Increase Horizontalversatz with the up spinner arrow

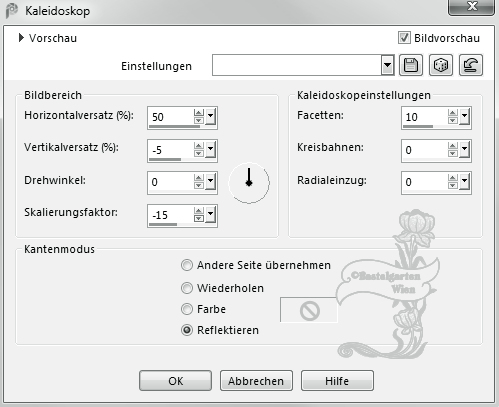click(199, 113)
